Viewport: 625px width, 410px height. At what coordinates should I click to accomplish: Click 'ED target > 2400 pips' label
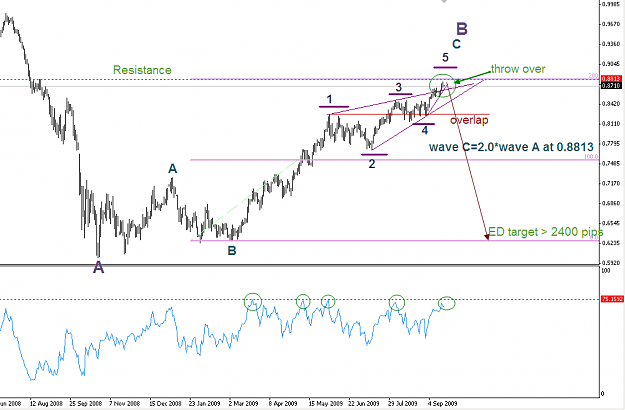(x=546, y=232)
